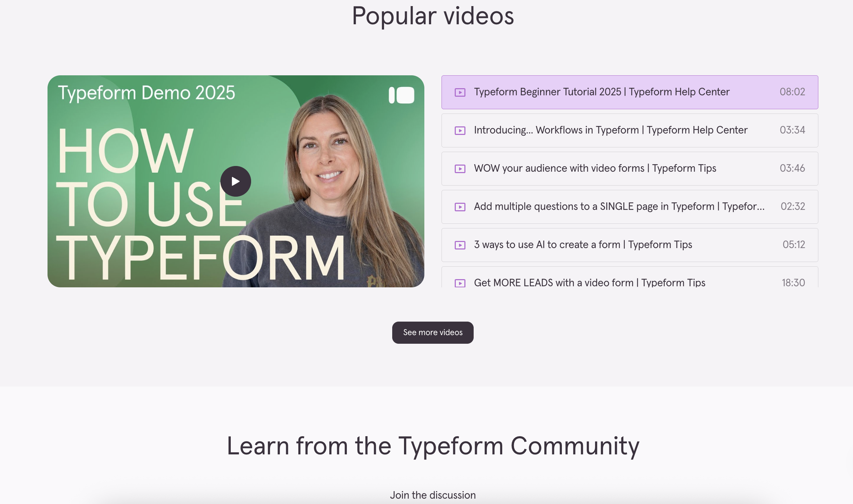Click the 03:34 duration of Workflows video
This screenshot has width=853, height=504.
click(792, 130)
